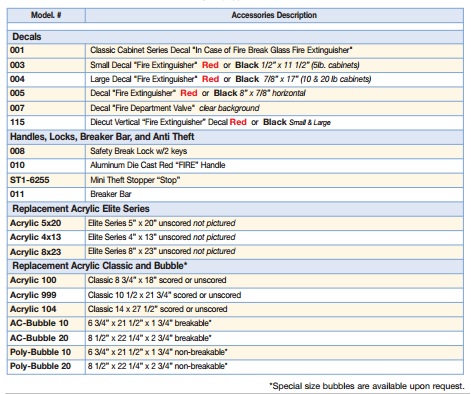This screenshot has height=394, width=471.
Task: Click Replacement Acrylic Classic and Bubble heading
Action: point(100,266)
